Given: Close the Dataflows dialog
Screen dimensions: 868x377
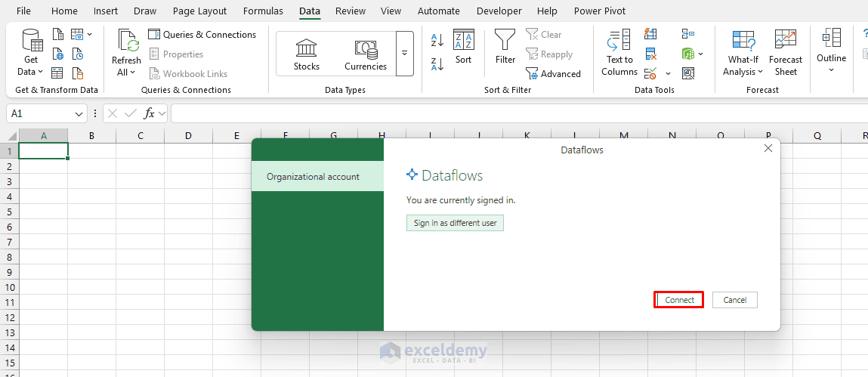Looking at the screenshot, I should click(768, 148).
